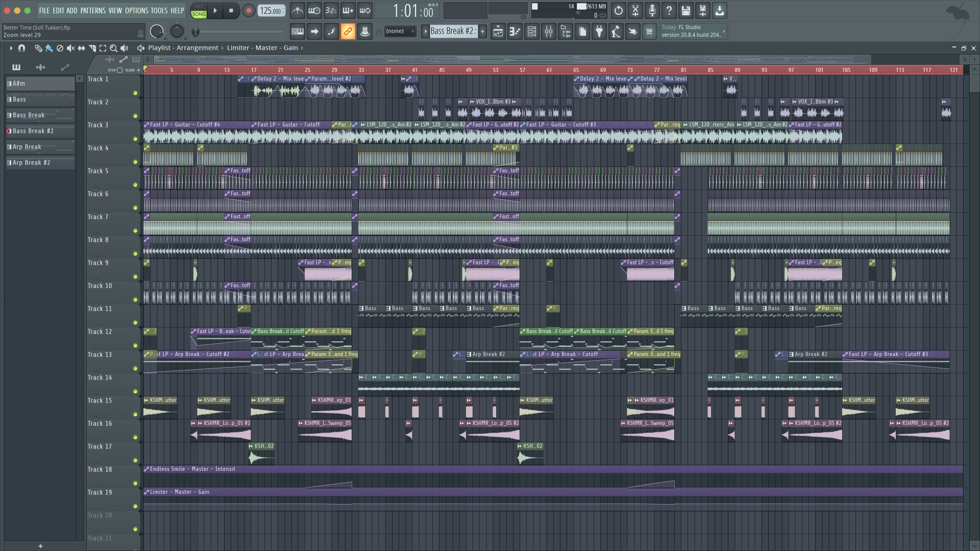Enable wait for input before playing

[x=314, y=10]
